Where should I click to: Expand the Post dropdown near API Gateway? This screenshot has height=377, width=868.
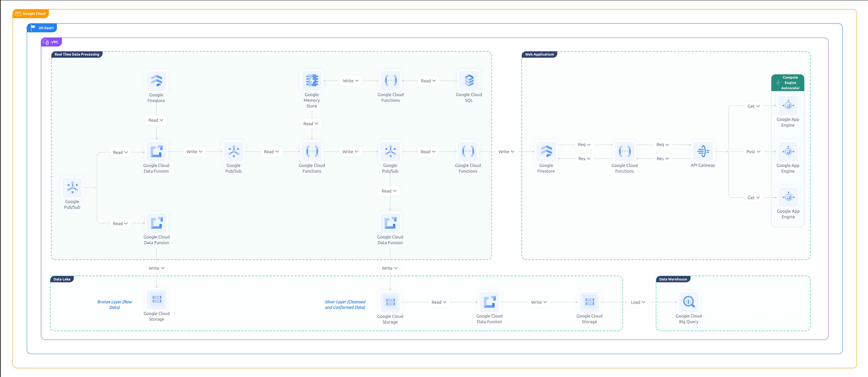(753, 152)
